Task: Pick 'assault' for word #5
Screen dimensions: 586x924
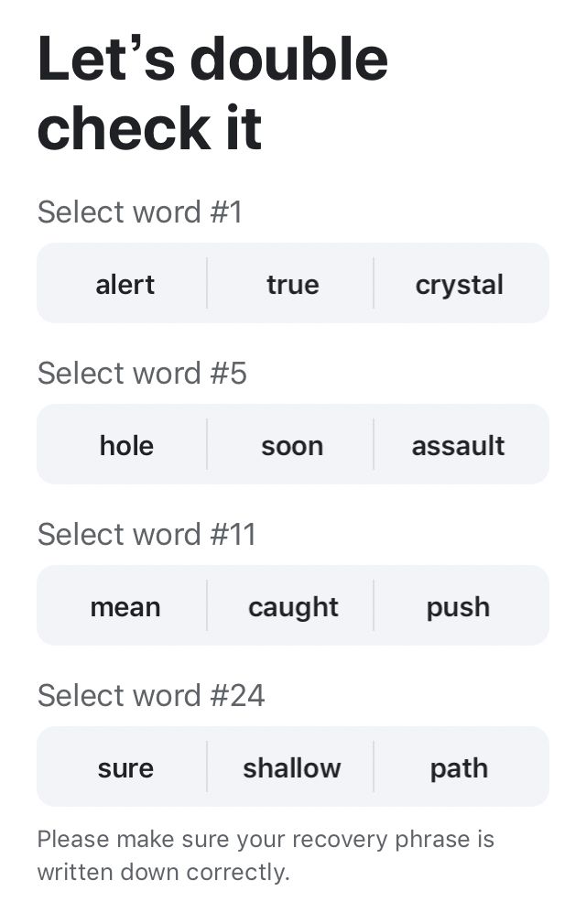Action: point(459,445)
